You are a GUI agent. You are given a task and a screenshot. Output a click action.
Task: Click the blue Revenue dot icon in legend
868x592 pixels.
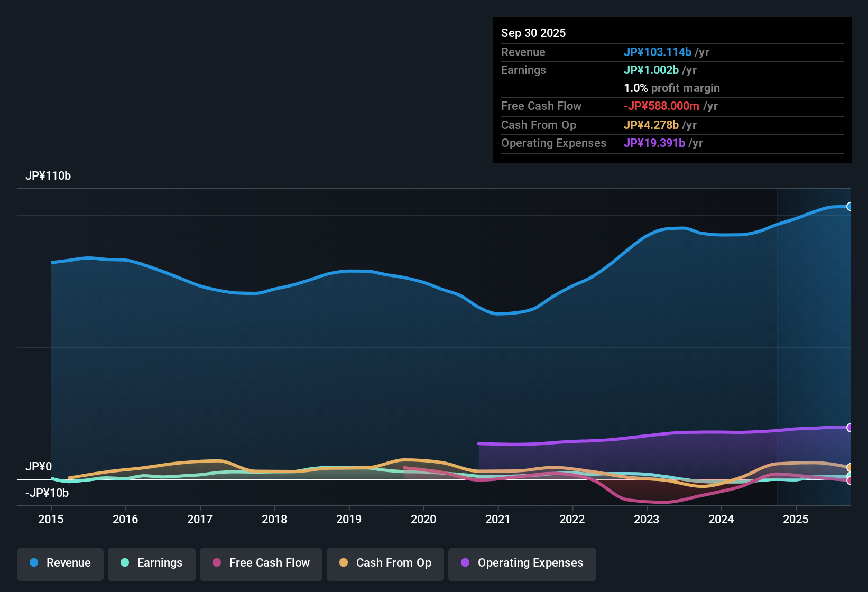(x=33, y=563)
